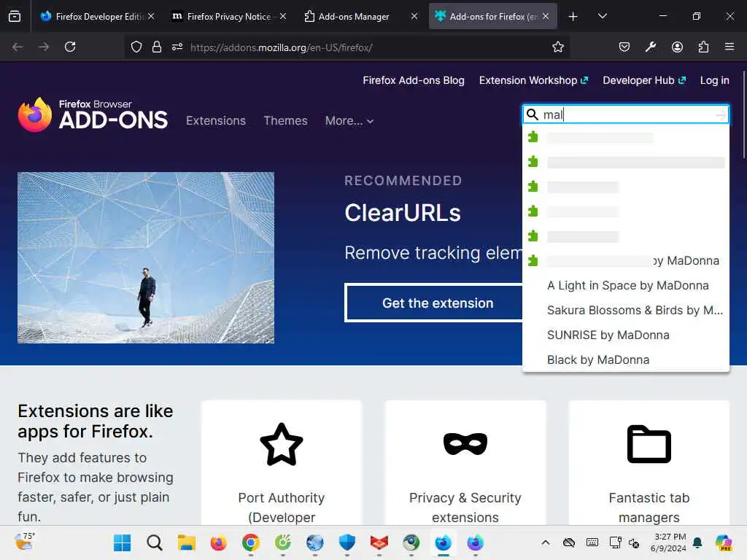Submit search with the arrow button
The width and height of the screenshot is (747, 560).
point(720,114)
